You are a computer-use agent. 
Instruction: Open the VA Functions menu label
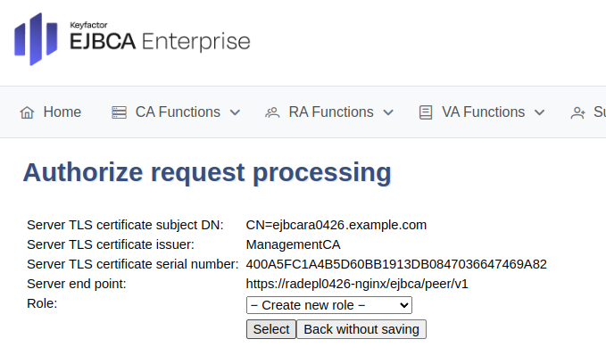[x=483, y=112]
